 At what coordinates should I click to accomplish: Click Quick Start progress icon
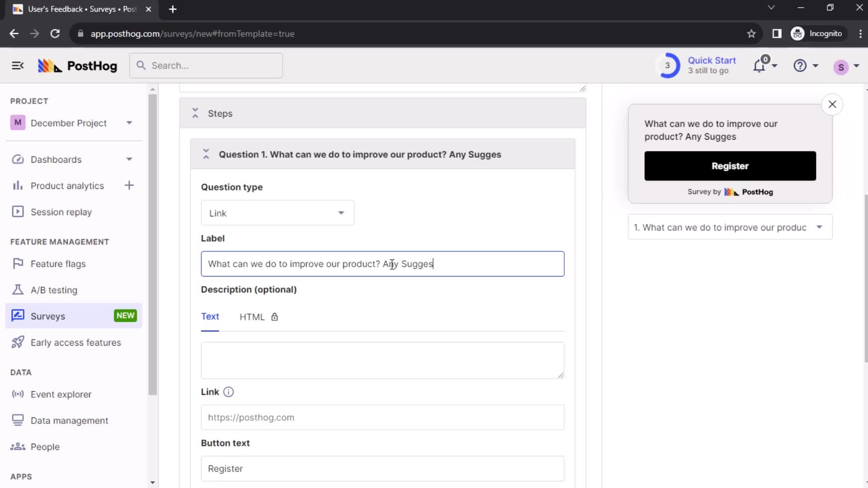[x=668, y=66]
